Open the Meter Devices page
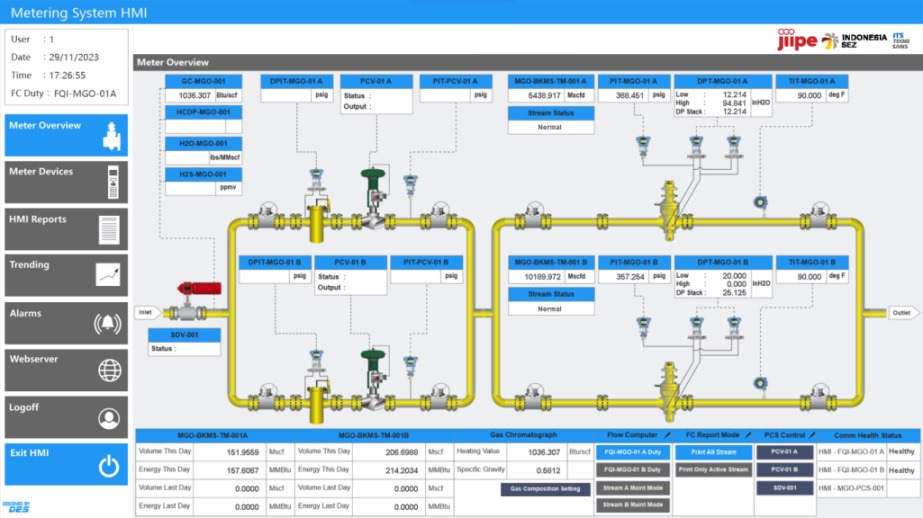Image resolution: width=923 pixels, height=518 pixels. click(66, 181)
